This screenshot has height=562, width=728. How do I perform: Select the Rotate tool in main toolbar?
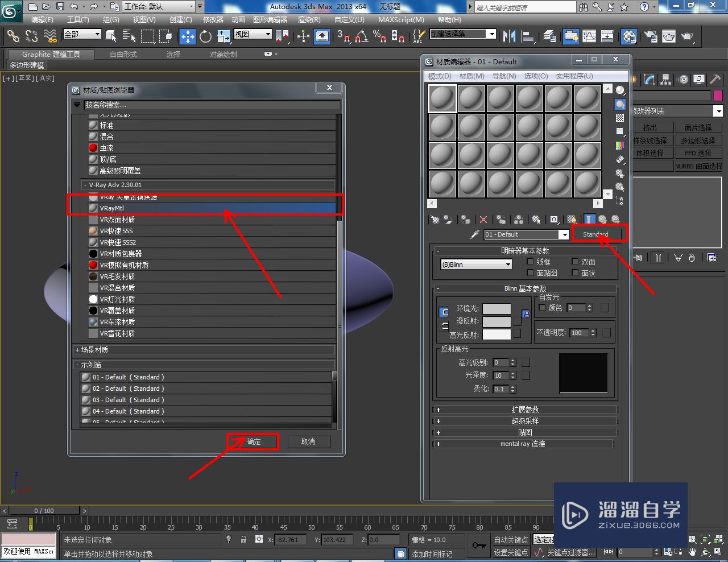[x=206, y=36]
